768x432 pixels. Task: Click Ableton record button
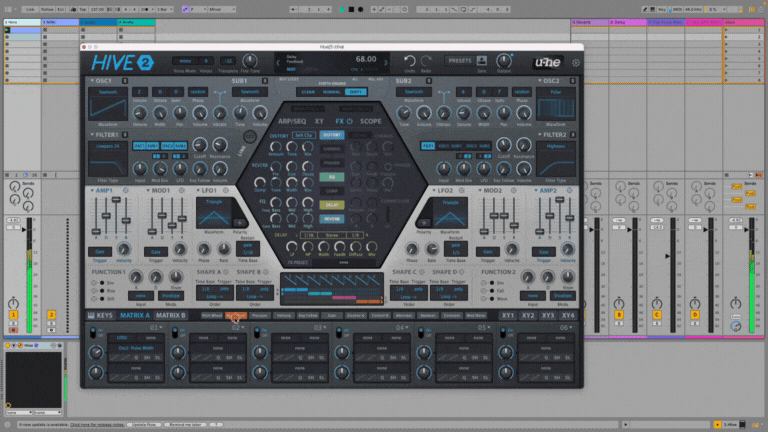pos(360,9)
